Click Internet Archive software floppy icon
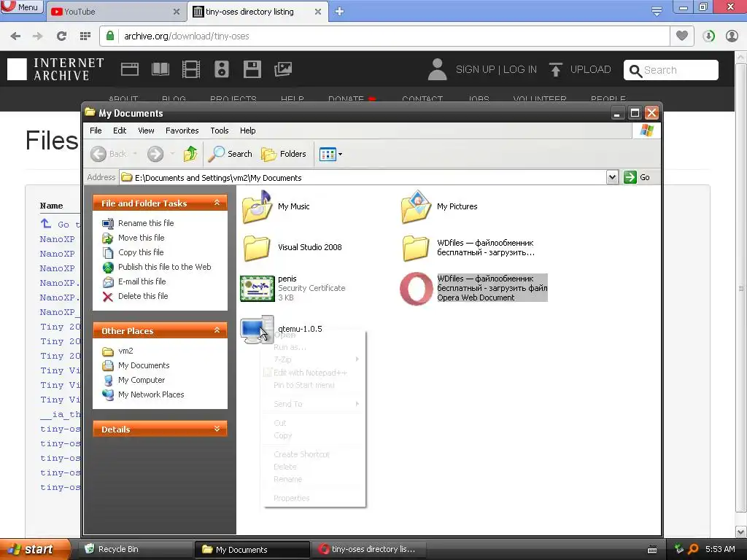 [x=252, y=69]
